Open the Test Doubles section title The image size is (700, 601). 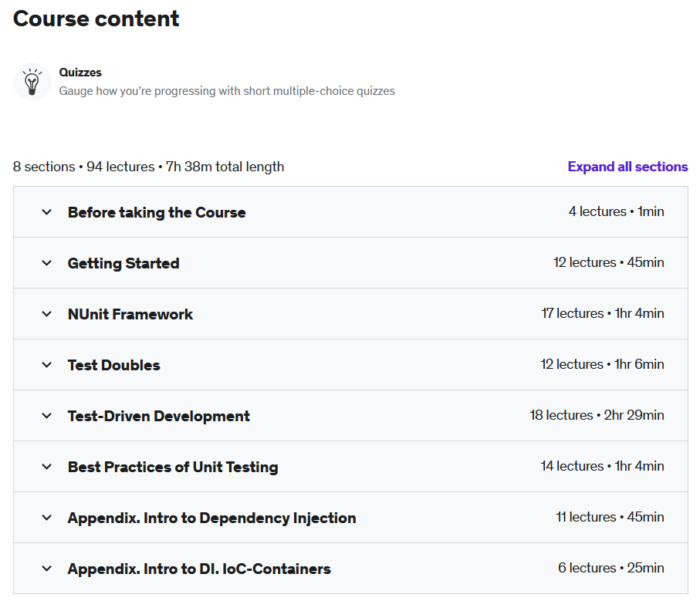tap(114, 365)
